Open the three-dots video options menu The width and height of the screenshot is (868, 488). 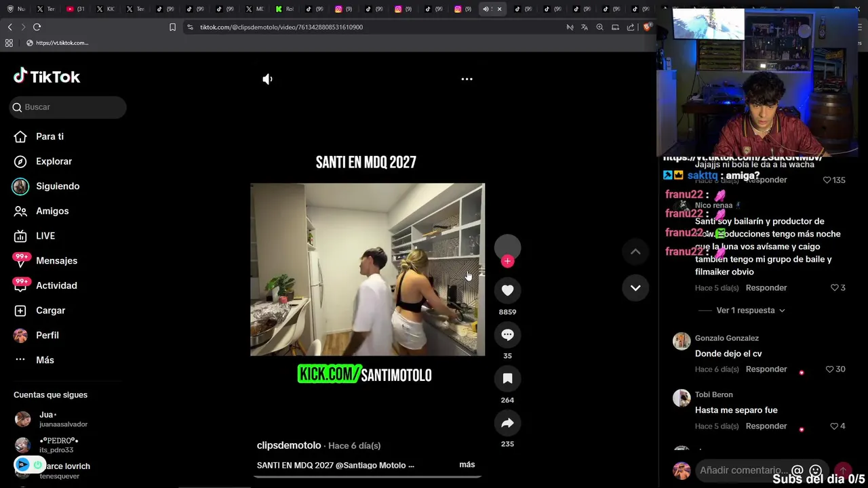467,79
